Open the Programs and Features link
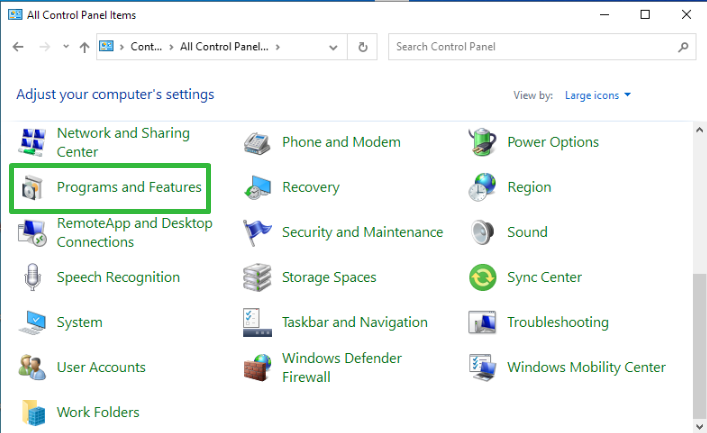Image resolution: width=707 pixels, height=433 pixels. [x=129, y=187]
